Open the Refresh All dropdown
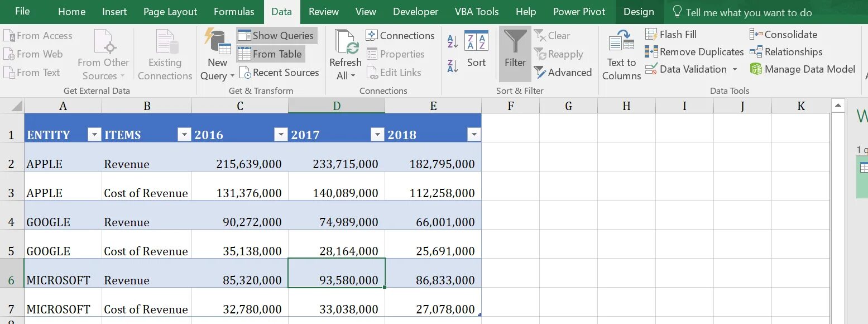The width and height of the screenshot is (868, 324). coord(345,55)
